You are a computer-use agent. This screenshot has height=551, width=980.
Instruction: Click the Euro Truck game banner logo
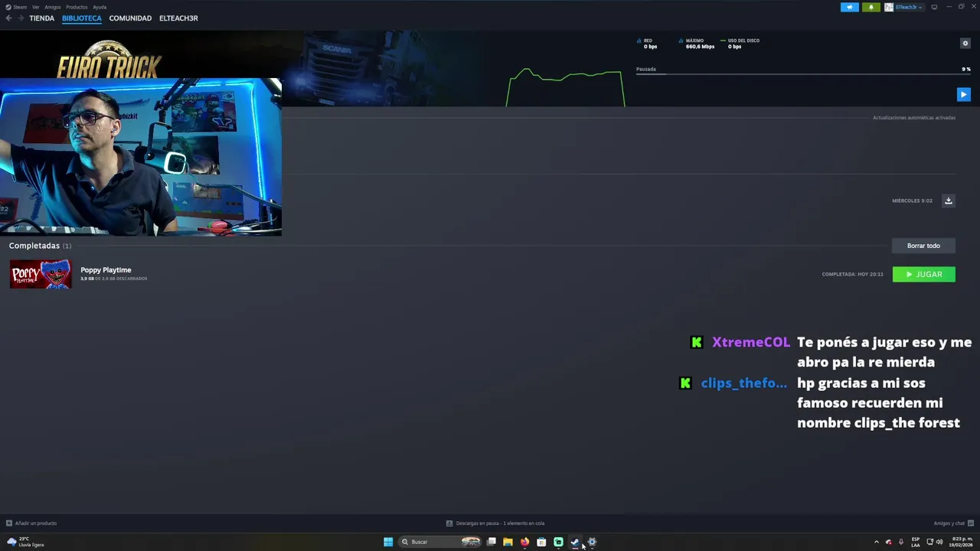(x=109, y=60)
